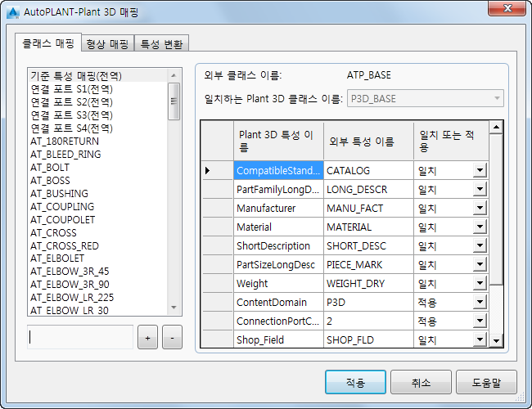Click the Material property cell
532x409 pixels.
[278, 227]
